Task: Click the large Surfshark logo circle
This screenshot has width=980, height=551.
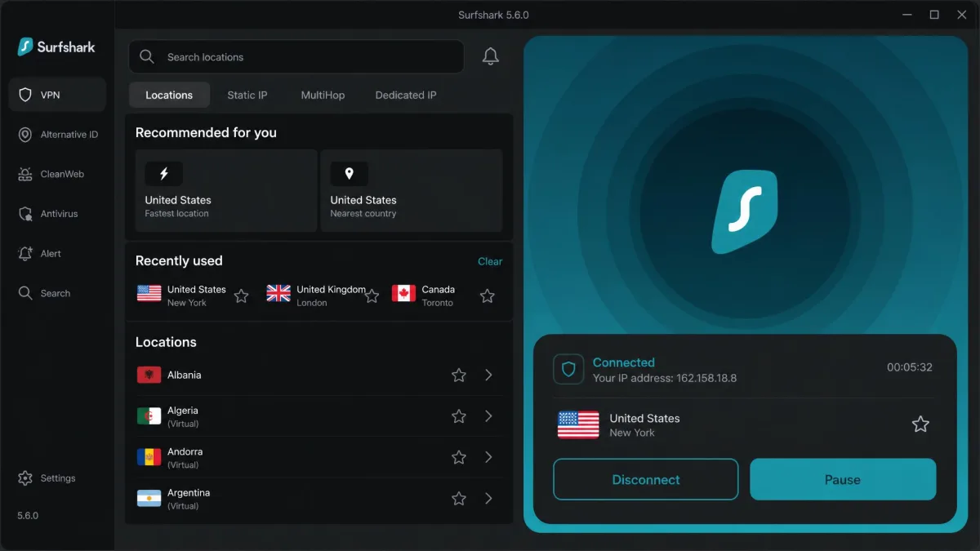Action: pyautogui.click(x=745, y=211)
